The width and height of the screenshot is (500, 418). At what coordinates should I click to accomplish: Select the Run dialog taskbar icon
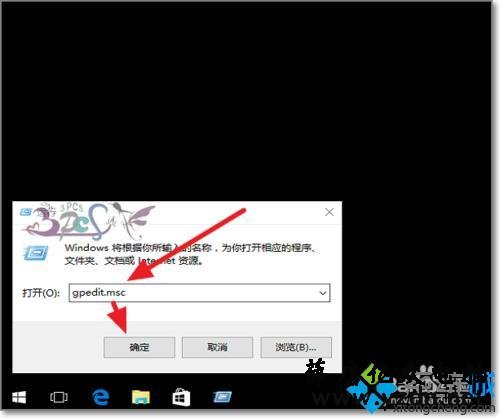222,397
